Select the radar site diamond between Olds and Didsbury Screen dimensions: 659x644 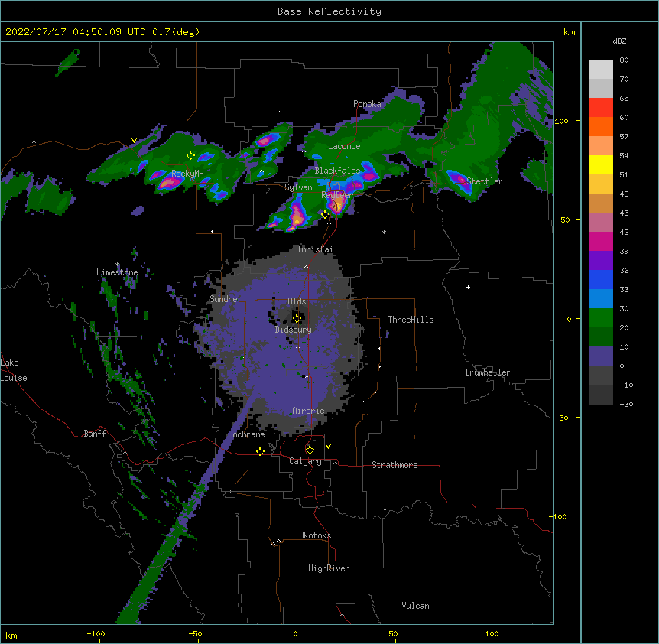click(297, 318)
